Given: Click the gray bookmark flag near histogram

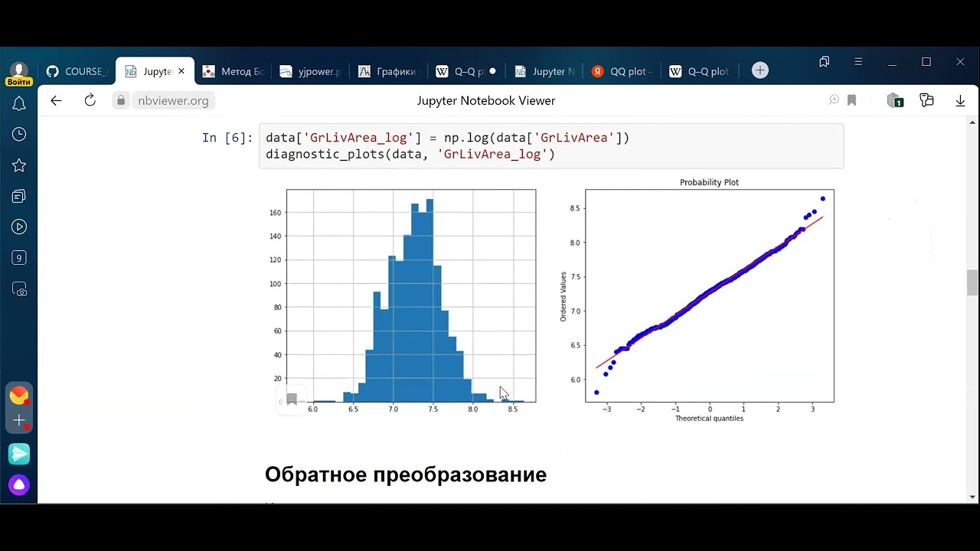Looking at the screenshot, I should click(x=292, y=399).
